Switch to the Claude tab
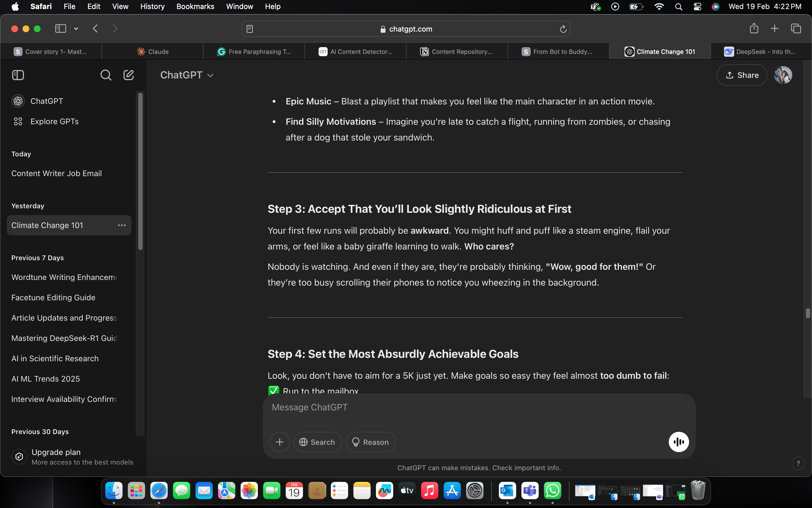 (x=153, y=52)
